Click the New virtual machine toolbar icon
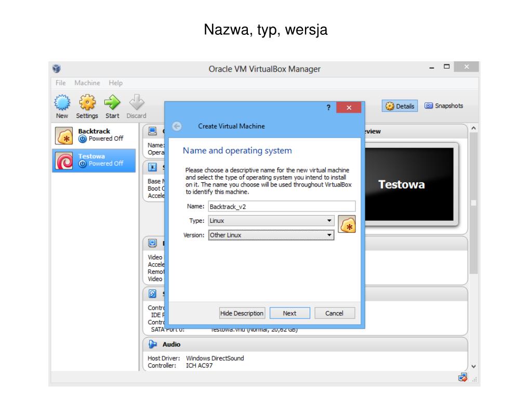The image size is (532, 399). point(62,103)
